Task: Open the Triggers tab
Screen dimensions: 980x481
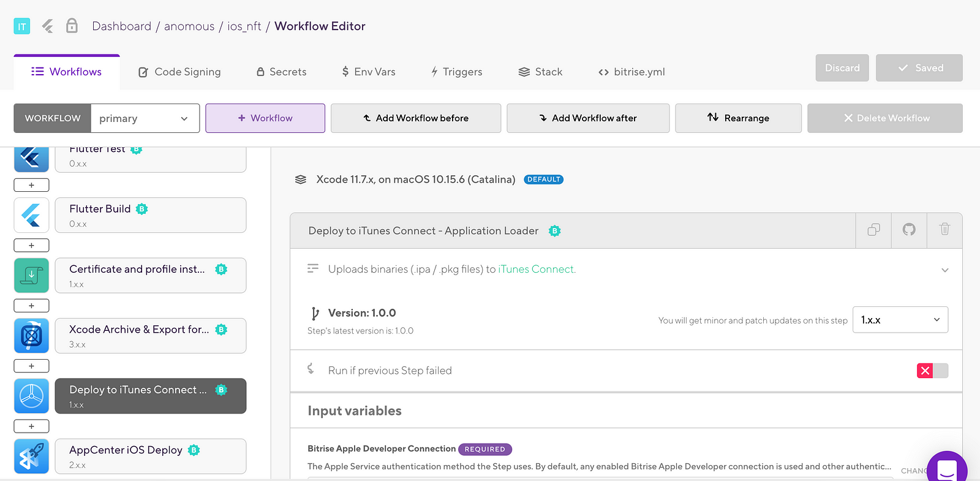Action: pos(457,72)
